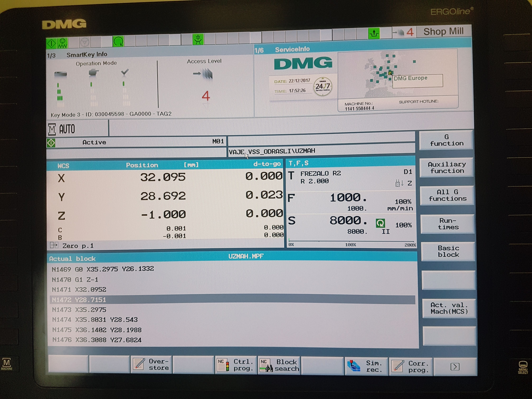Click the green Active program status icon

(51, 143)
